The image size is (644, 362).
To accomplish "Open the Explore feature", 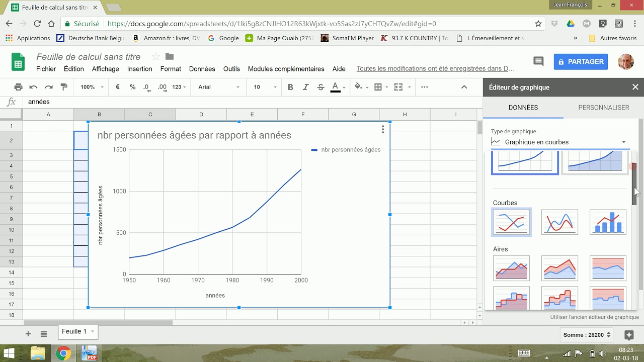I will 629,335.
